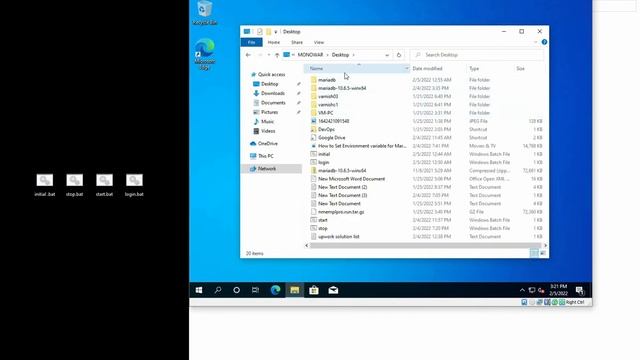Refresh the Desktop folder view

(399, 55)
